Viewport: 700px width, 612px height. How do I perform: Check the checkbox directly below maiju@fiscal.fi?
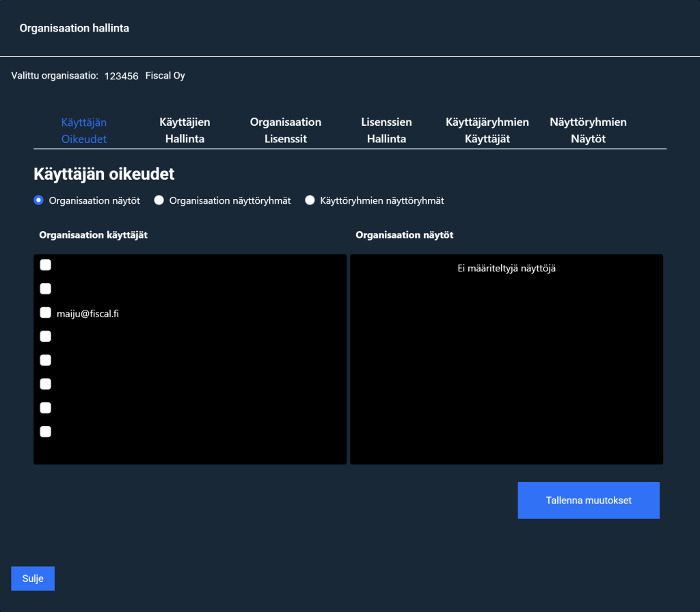46,336
